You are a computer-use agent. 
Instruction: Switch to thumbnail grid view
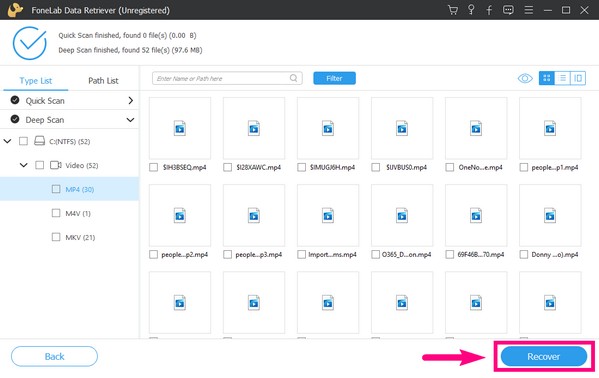[547, 78]
